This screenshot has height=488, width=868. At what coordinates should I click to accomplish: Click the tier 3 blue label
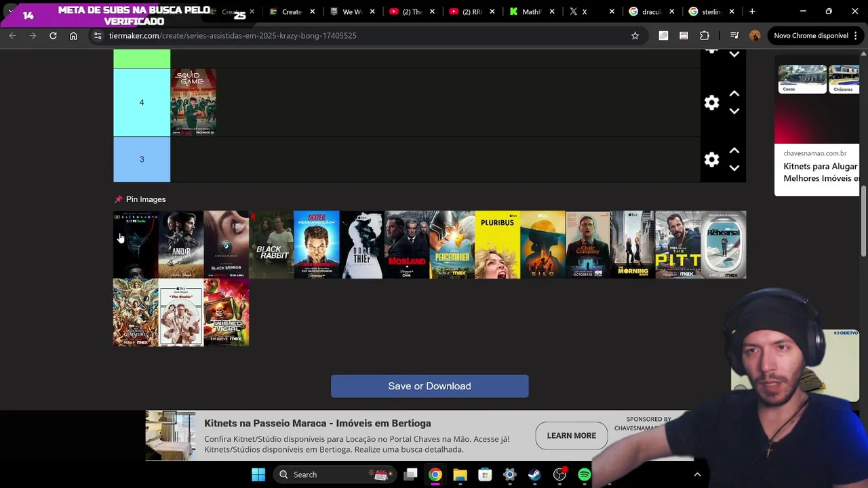tap(142, 159)
